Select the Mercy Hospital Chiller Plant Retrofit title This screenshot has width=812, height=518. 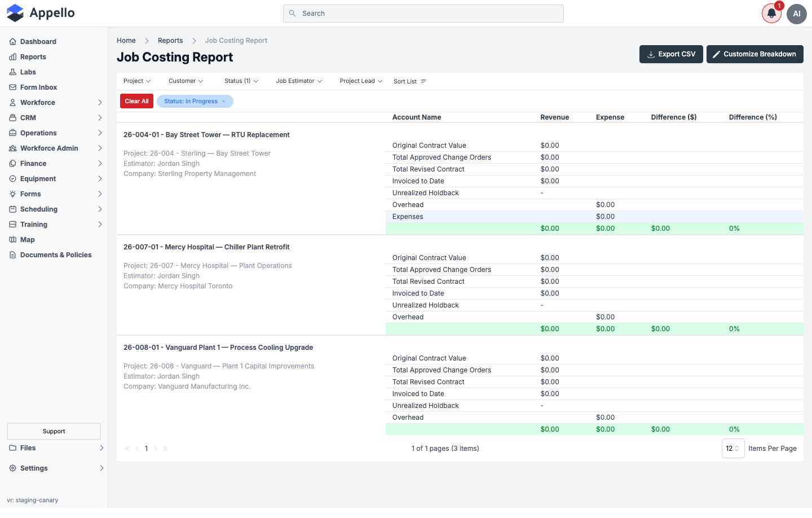pyautogui.click(x=206, y=247)
